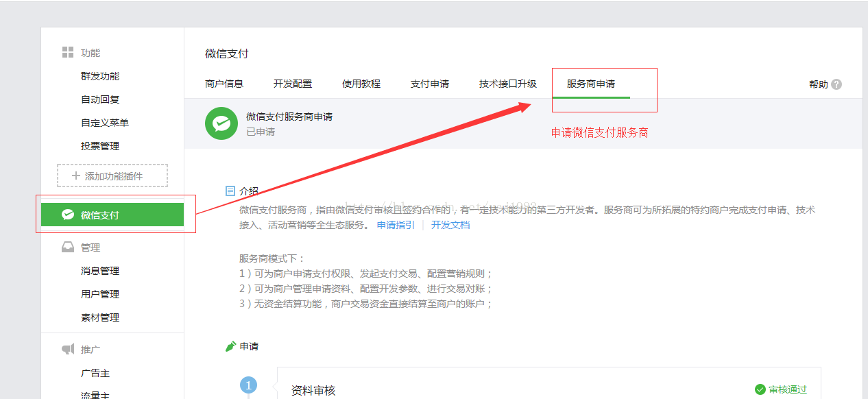The width and height of the screenshot is (868, 399).
Task: Open 群发功能 in the sidebar
Action: [100, 76]
